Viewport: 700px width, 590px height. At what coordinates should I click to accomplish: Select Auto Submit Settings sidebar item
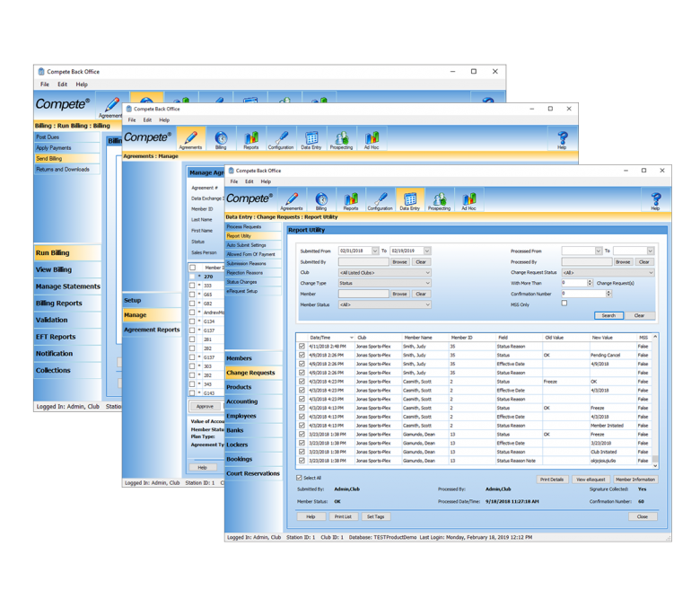tap(254, 245)
